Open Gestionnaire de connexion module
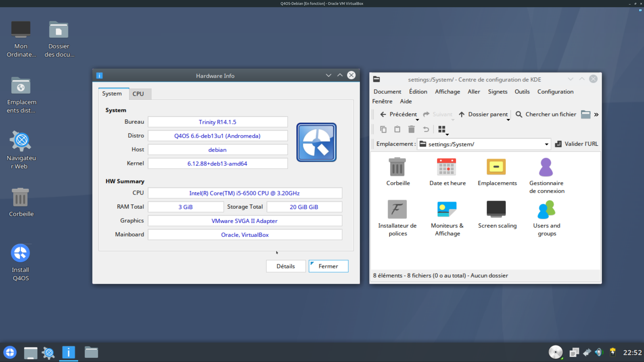The height and width of the screenshot is (362, 644). pos(547,176)
